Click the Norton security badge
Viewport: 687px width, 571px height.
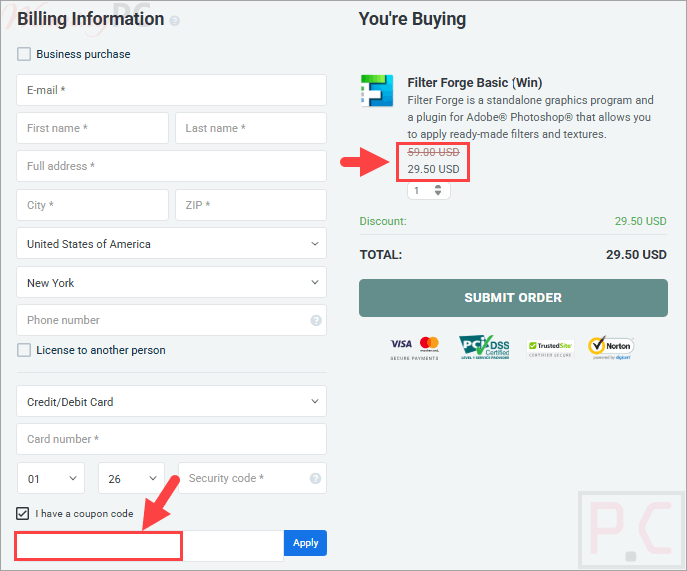point(611,348)
